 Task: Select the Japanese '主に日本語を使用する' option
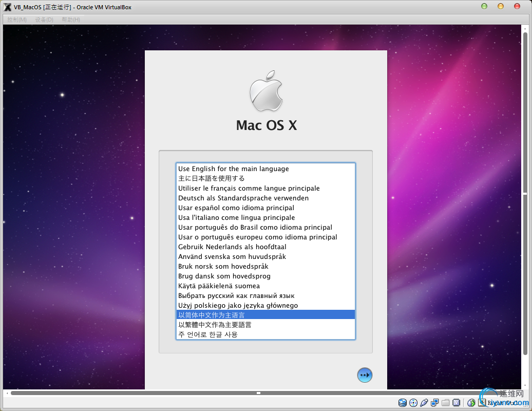tap(265, 178)
